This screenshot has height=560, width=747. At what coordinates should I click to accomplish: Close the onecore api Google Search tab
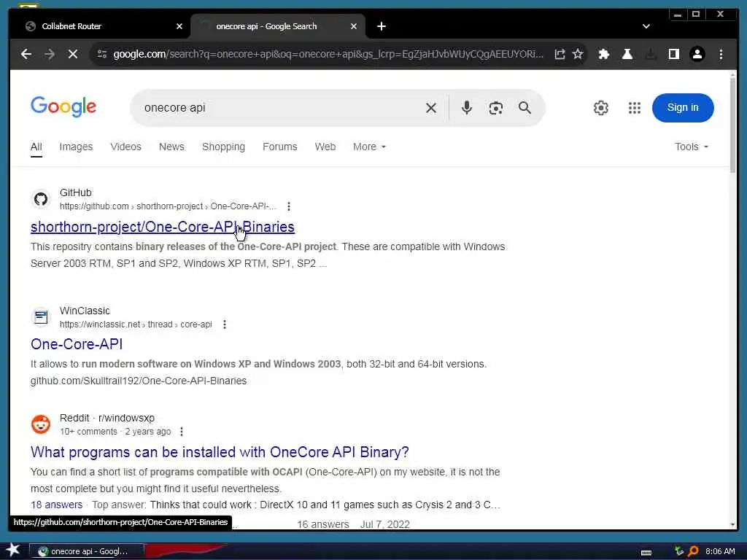tap(354, 27)
